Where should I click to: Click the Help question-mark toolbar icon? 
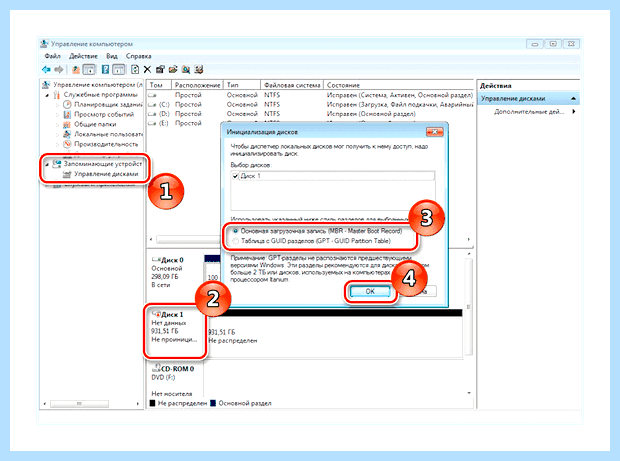click(x=105, y=70)
